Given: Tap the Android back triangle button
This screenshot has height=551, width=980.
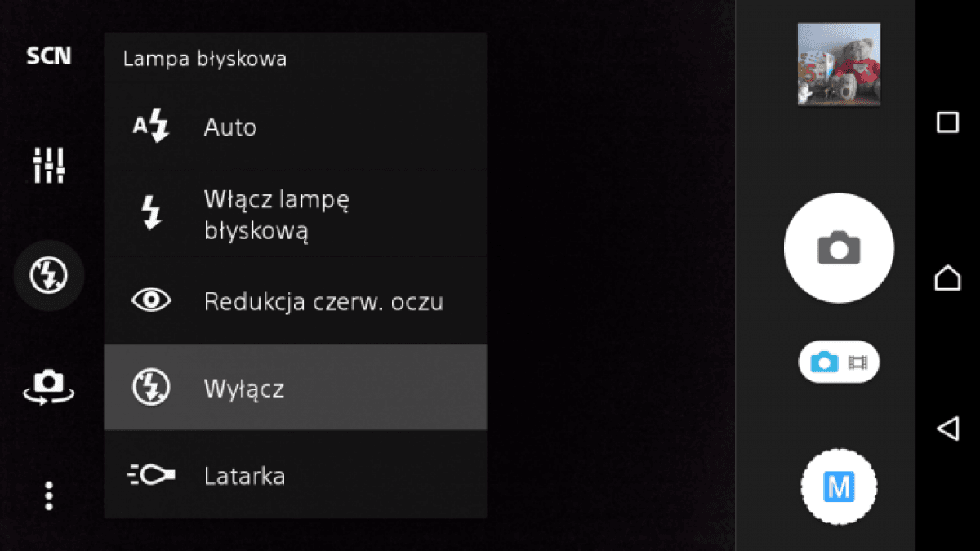Looking at the screenshot, I should click(x=947, y=429).
